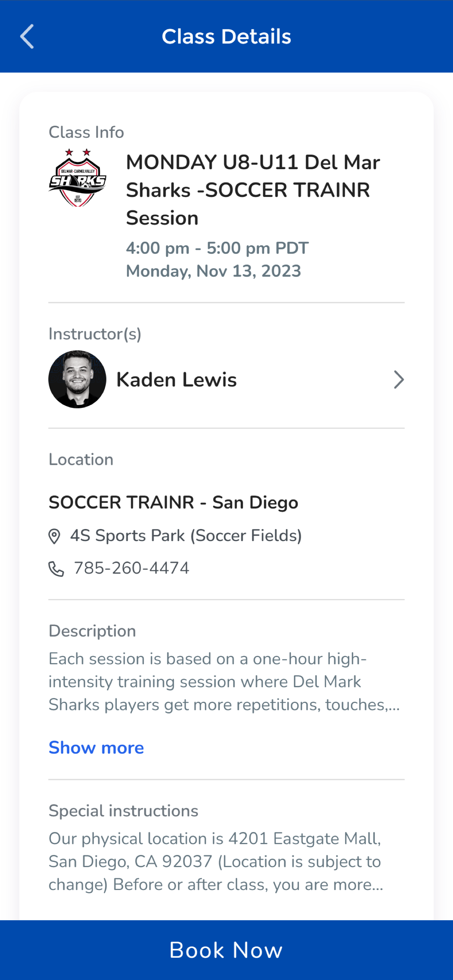Expand instructor details with the chevron arrow

pos(398,380)
